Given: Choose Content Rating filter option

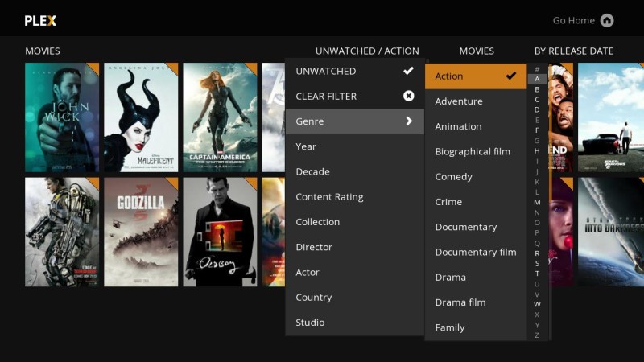Looking at the screenshot, I should pos(329,196).
